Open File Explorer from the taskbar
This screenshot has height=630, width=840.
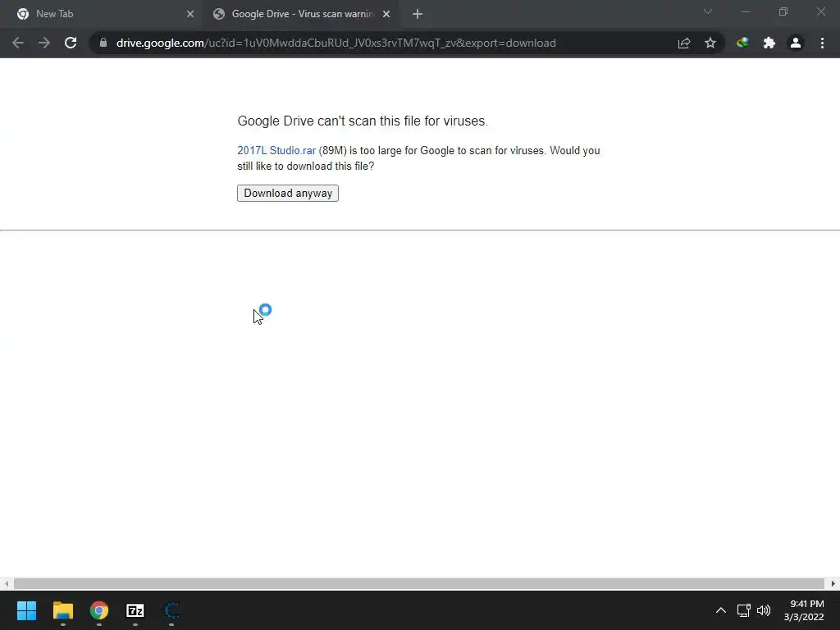62,610
